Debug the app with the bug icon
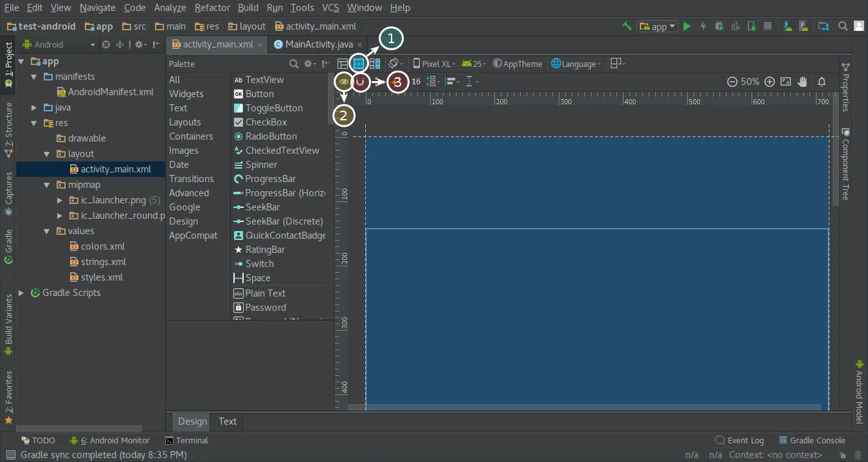868x462 pixels. 718,26
